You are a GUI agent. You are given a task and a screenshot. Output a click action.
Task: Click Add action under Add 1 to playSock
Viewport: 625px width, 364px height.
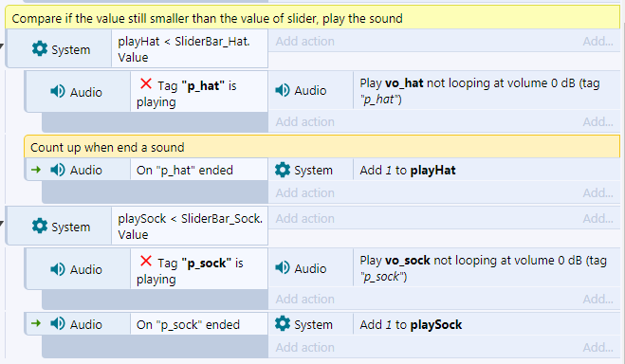(x=305, y=347)
